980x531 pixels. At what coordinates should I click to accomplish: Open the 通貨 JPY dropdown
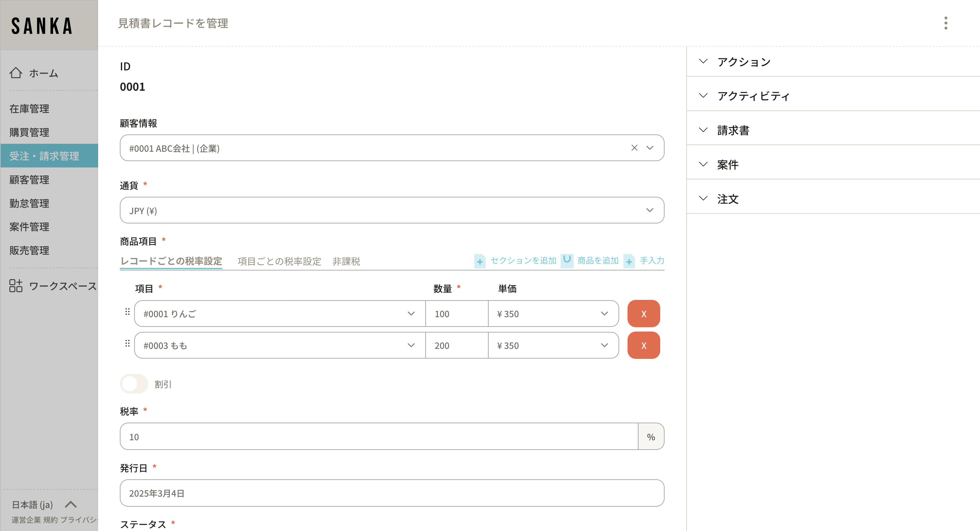tap(392, 210)
